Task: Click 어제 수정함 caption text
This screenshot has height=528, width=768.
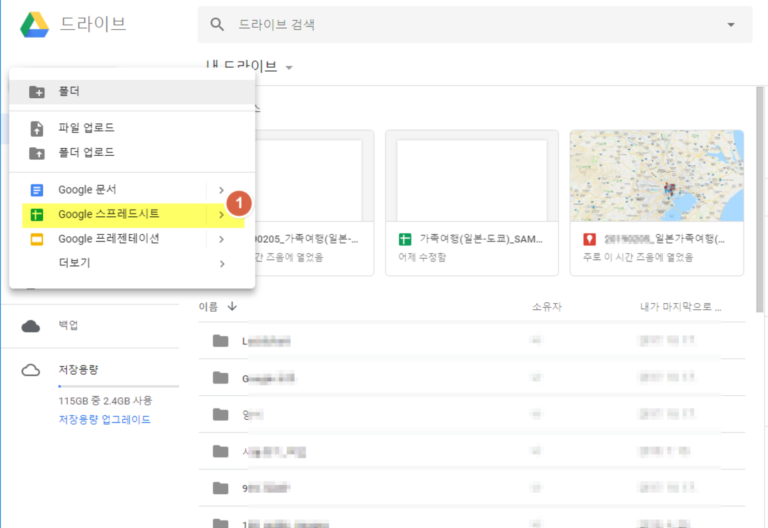Action: pos(422,258)
